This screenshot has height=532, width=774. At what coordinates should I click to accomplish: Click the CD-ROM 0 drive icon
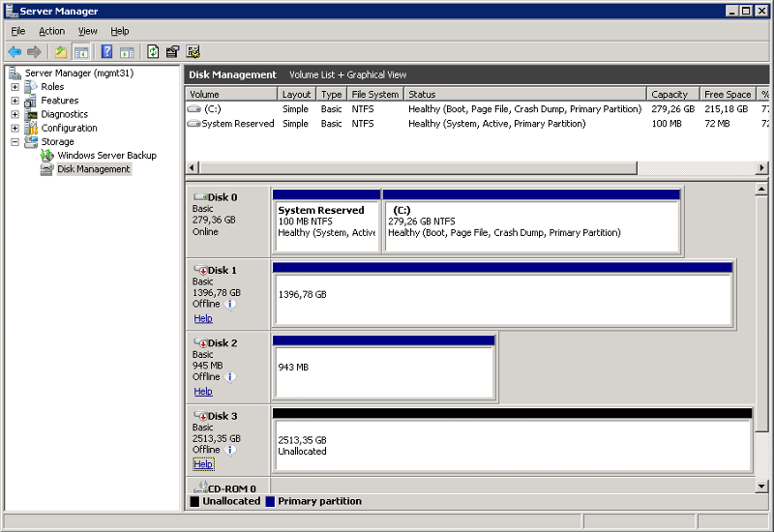click(200, 488)
